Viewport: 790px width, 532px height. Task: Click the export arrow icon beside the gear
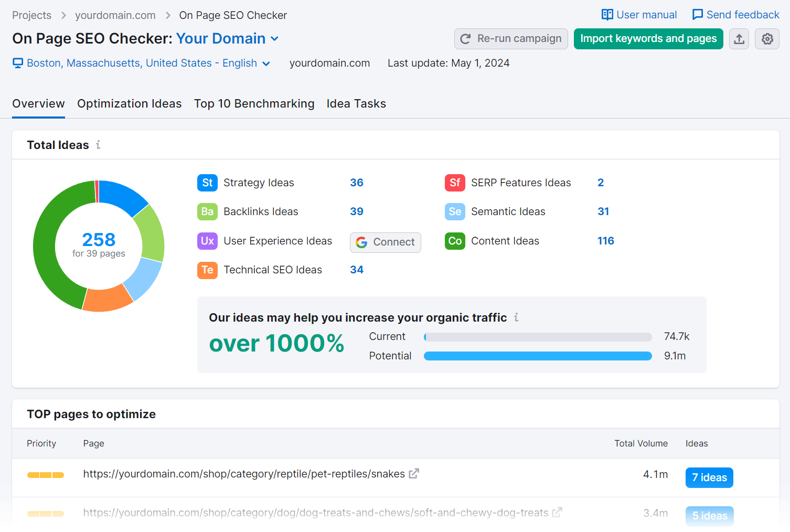739,39
